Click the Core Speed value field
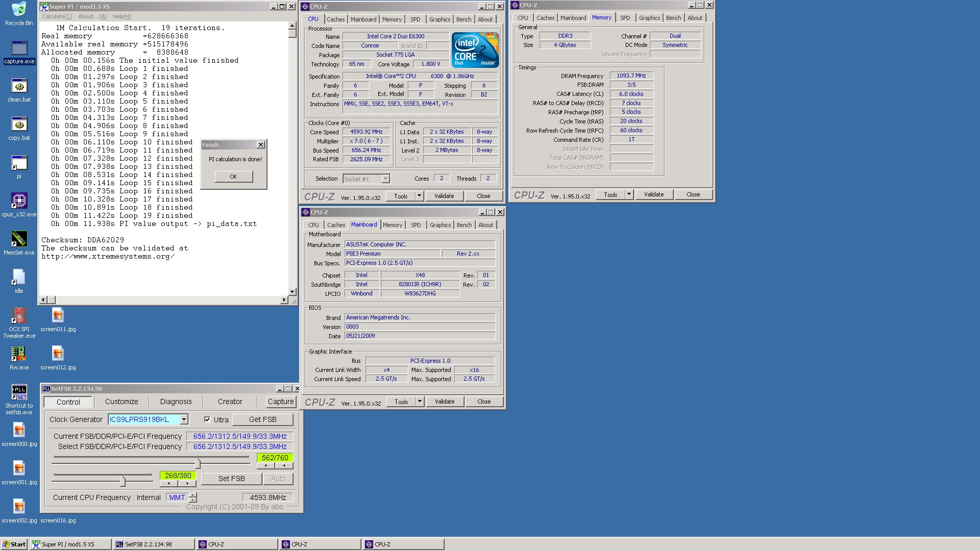This screenshot has width=980, height=551. pos(366,132)
